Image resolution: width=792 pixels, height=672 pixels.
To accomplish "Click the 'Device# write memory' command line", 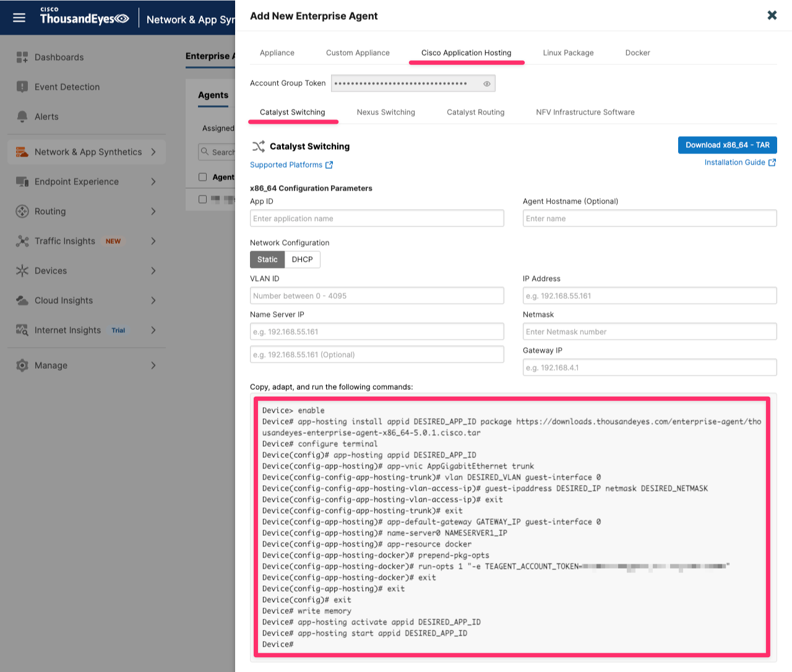I will click(x=306, y=611).
